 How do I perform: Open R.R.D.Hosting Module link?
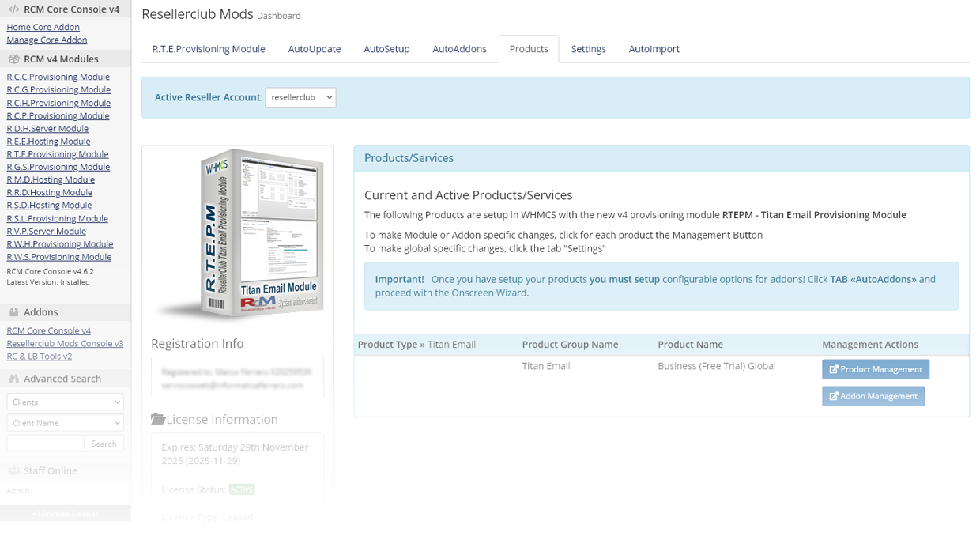click(49, 192)
